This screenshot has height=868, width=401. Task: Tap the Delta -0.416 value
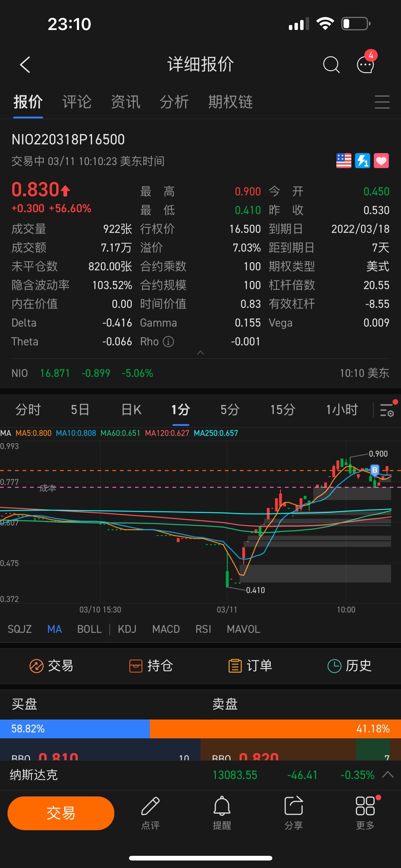[x=117, y=323]
